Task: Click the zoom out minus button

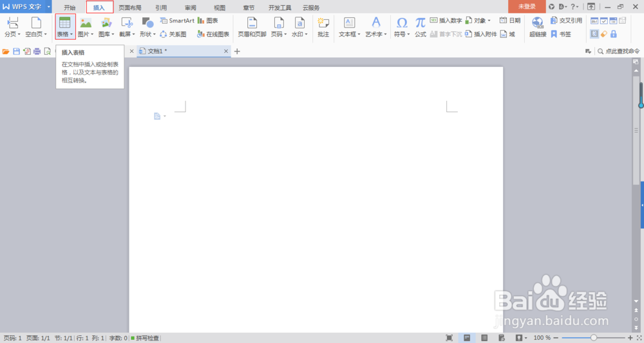Action: (557, 338)
